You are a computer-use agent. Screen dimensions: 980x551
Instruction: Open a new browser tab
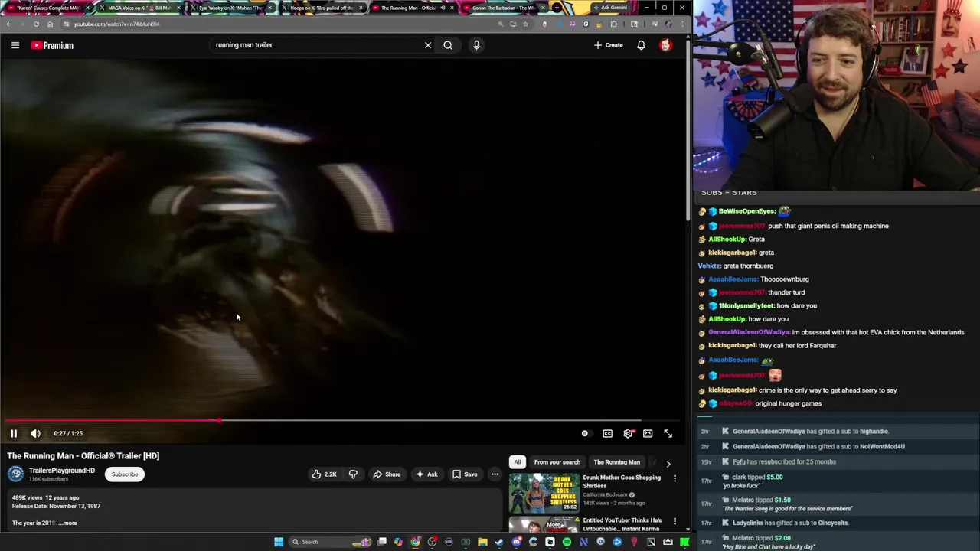[557, 8]
